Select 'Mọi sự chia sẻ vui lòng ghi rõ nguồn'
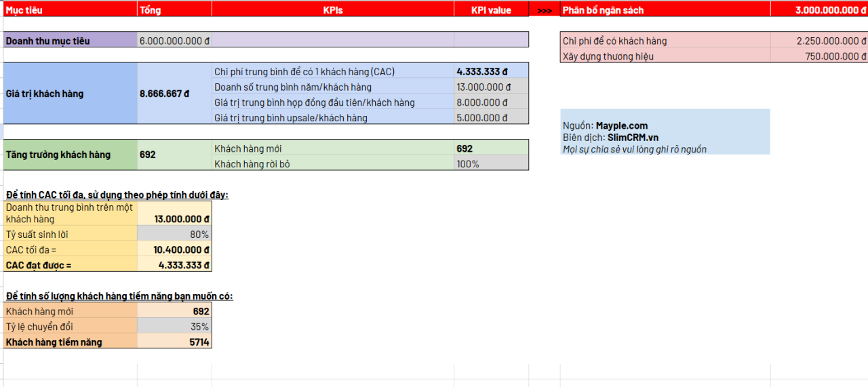This screenshot has height=387, width=868. click(x=634, y=149)
